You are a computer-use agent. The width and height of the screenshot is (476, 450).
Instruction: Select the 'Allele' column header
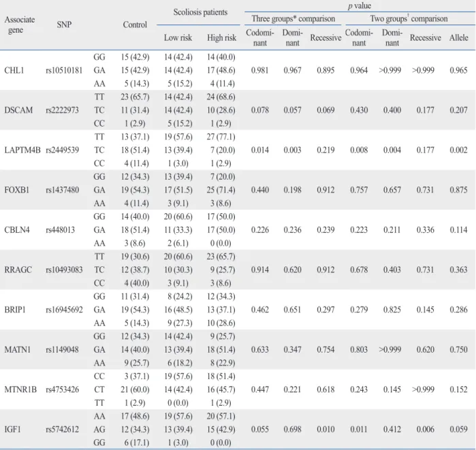tap(459, 37)
